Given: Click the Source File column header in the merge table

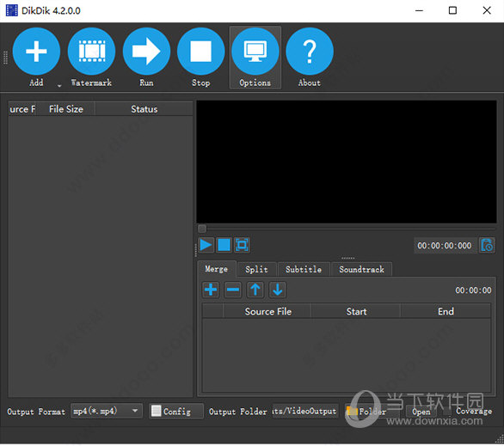Looking at the screenshot, I should pos(267,311).
